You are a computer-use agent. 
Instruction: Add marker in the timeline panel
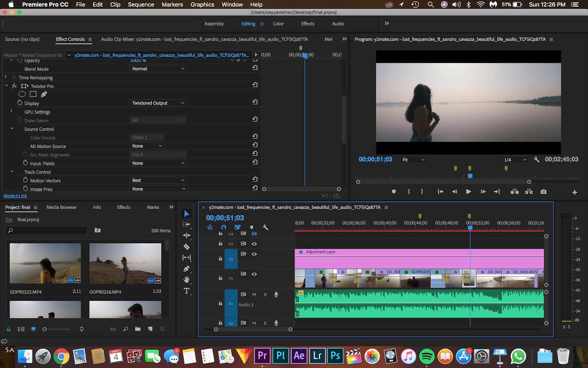click(x=251, y=227)
